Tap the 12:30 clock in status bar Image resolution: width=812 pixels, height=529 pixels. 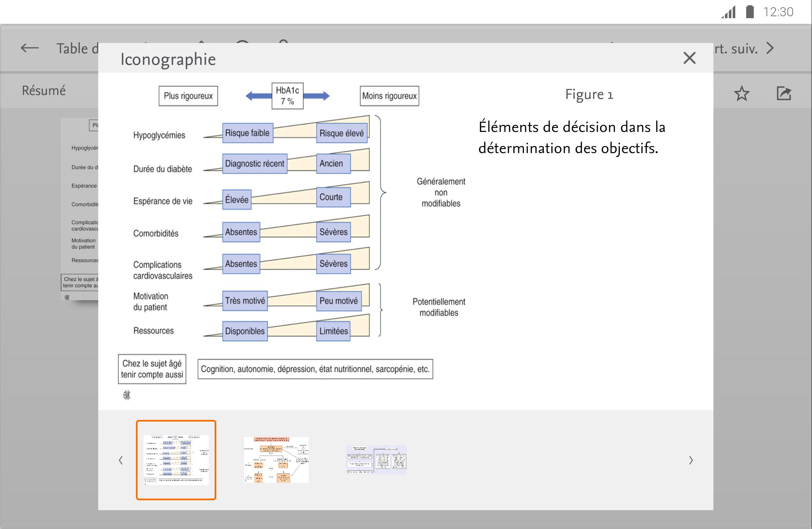point(778,12)
